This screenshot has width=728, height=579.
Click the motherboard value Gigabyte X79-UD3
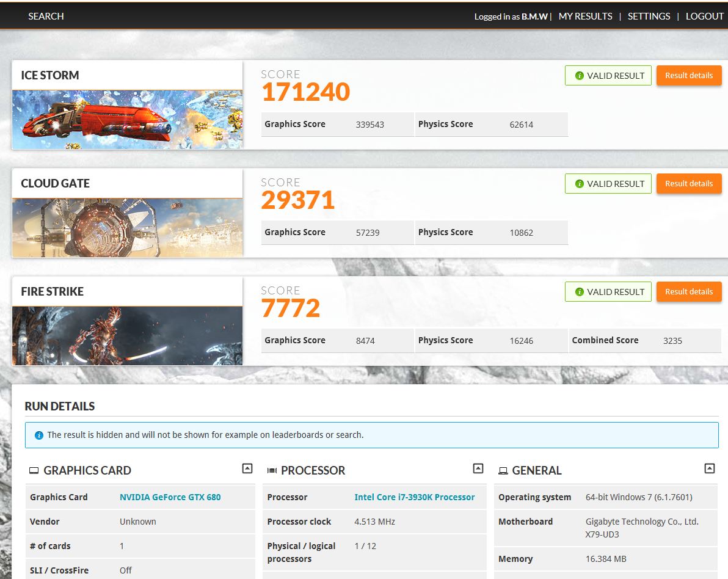(642, 528)
